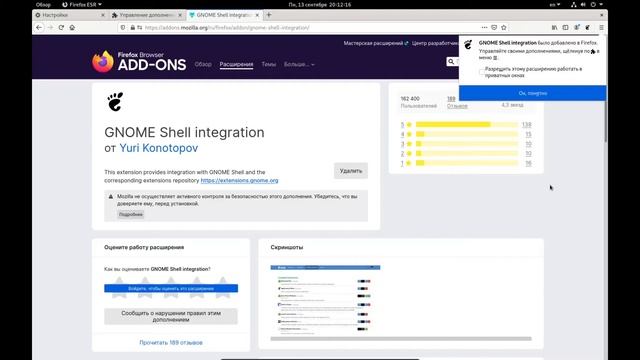The image size is (640, 360).
Task: Confirm with the Ок, понятно button
Action: tap(533, 93)
